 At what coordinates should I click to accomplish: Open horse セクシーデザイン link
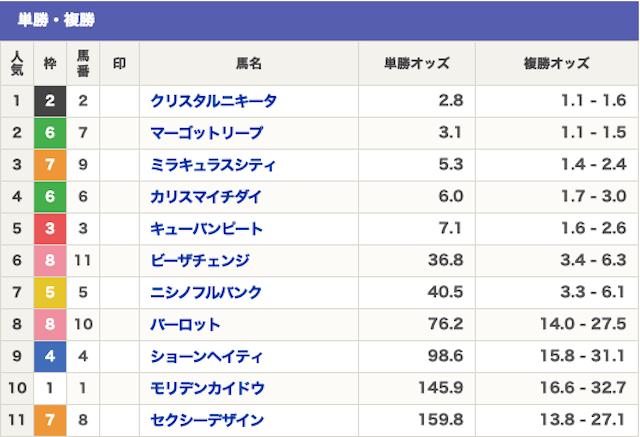(207, 420)
